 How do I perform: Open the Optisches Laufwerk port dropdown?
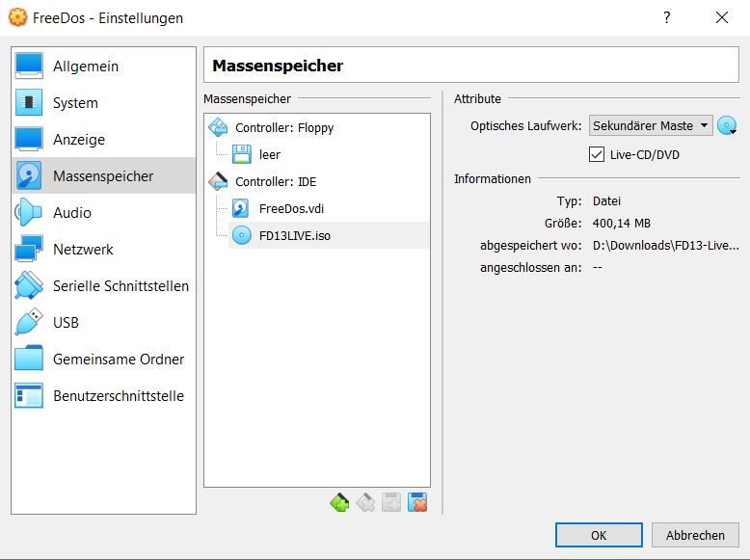651,125
